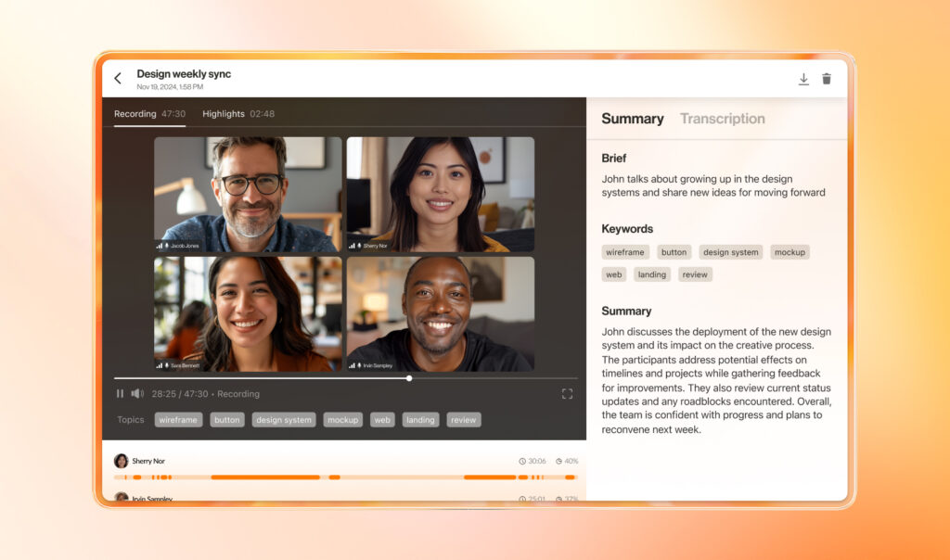The height and width of the screenshot is (560, 950).
Task: Toggle the mockup topic chip
Action: (x=342, y=419)
